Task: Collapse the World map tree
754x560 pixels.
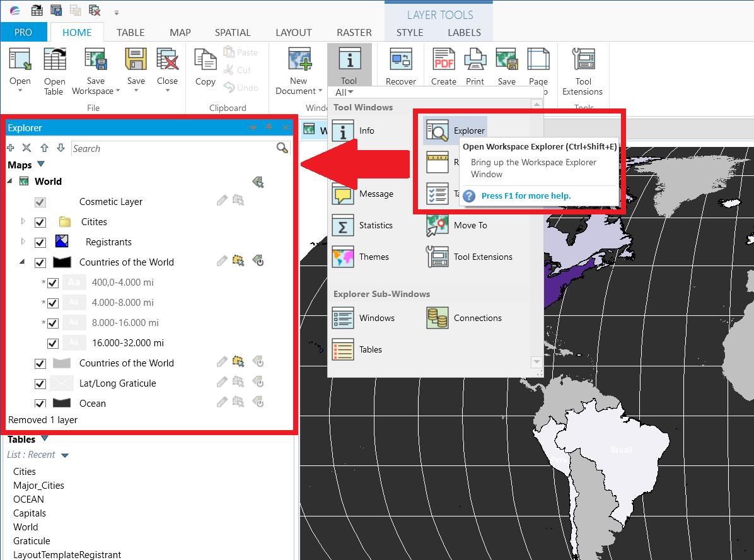Action: [x=10, y=181]
